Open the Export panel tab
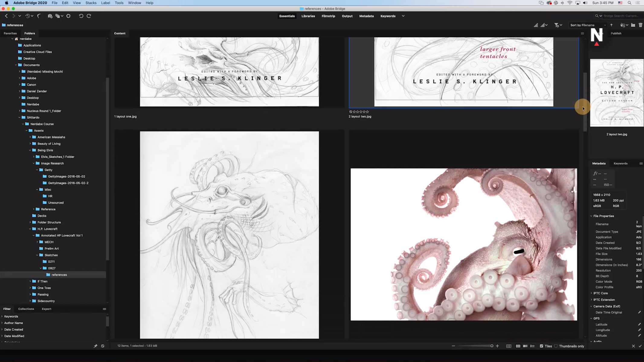The width and height of the screenshot is (644, 362). 46,309
